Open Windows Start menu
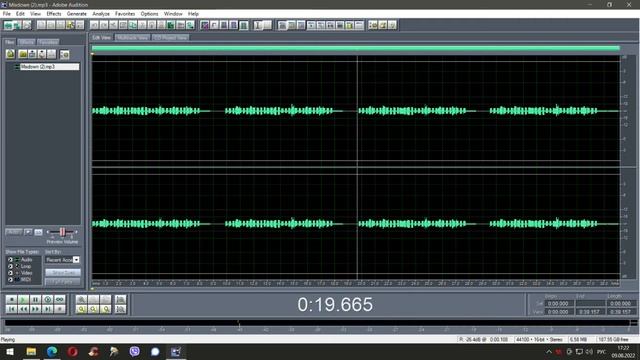This screenshot has width=640, height=360. [x=10, y=351]
